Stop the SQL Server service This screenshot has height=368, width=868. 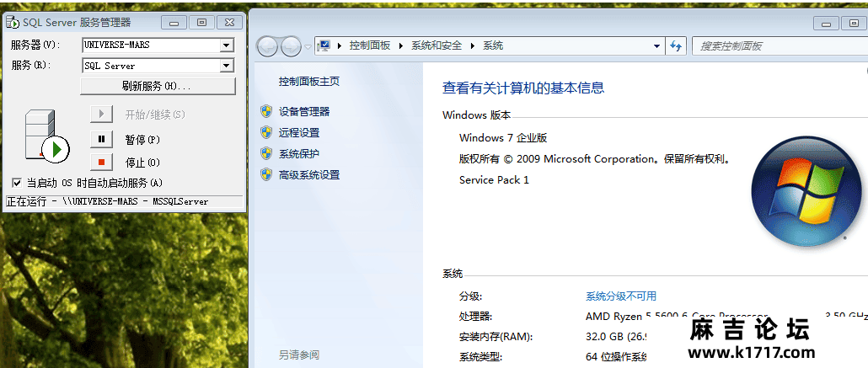101,163
